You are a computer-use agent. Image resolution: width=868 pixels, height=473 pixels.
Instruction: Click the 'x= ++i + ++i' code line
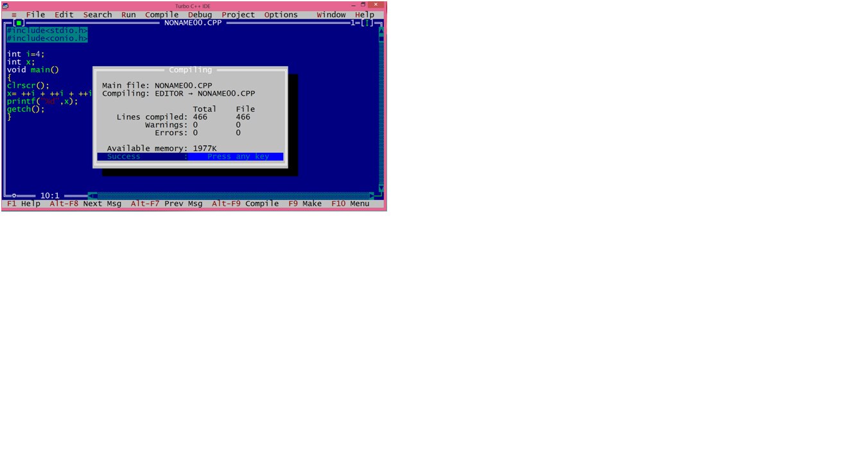(x=50, y=94)
